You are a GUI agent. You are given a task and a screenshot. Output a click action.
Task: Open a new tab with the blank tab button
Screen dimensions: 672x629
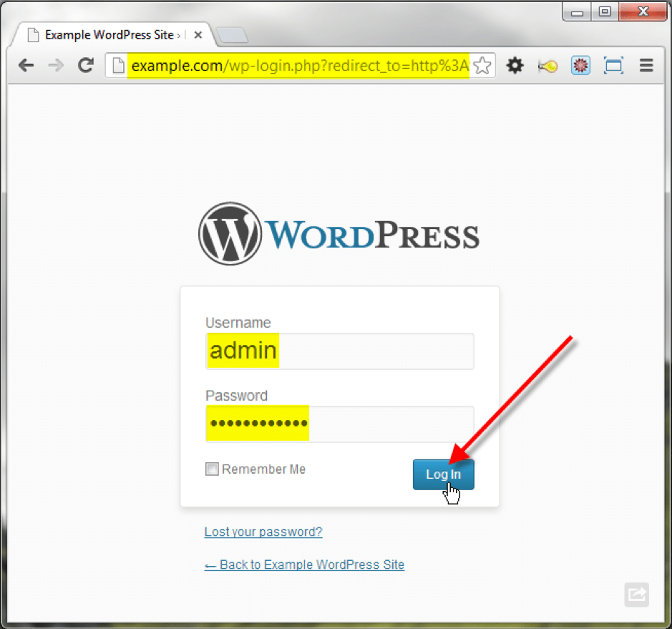click(x=232, y=35)
